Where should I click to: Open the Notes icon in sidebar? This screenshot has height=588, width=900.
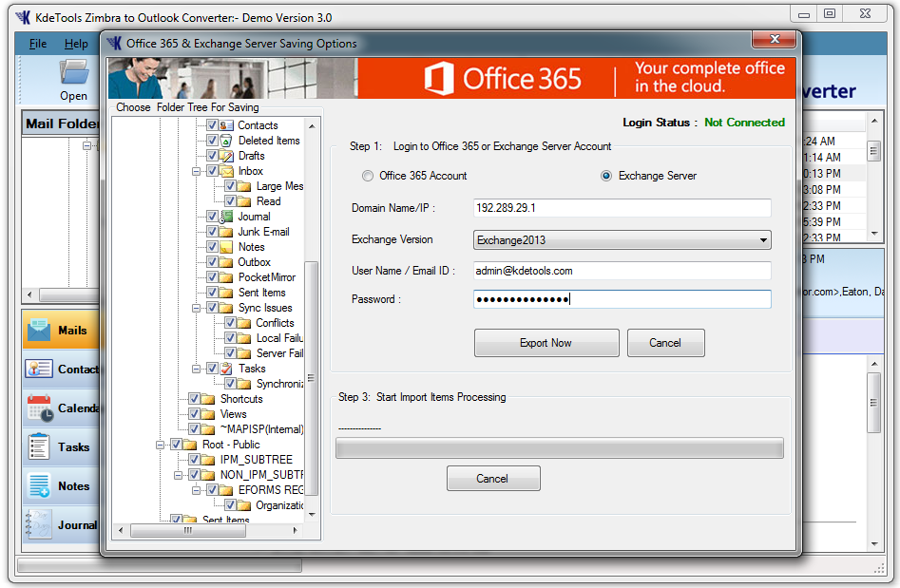40,486
